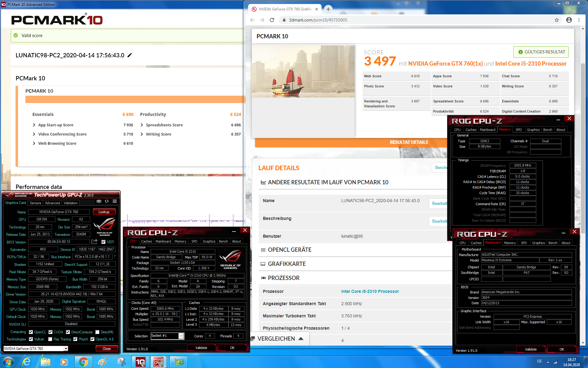Screen dimensions: 588x368
Task: Launch Internet Explorer from the taskbar
Action: pyautogui.click(x=27, y=362)
